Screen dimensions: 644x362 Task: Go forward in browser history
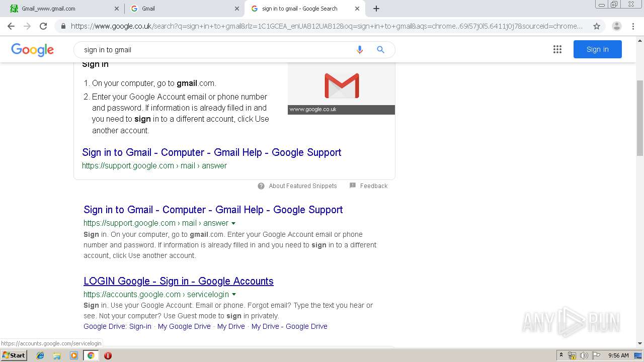click(x=27, y=26)
